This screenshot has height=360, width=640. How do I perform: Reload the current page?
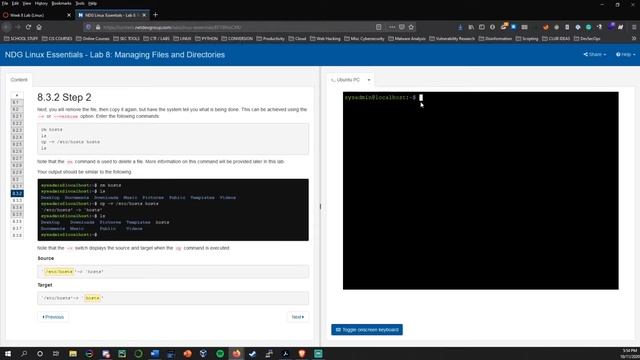pos(28,27)
